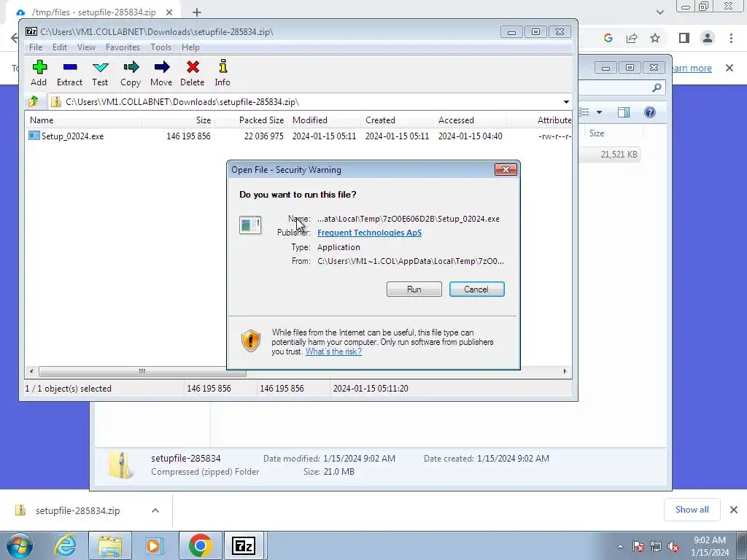Click the share page icon in Chrome

tap(632, 38)
